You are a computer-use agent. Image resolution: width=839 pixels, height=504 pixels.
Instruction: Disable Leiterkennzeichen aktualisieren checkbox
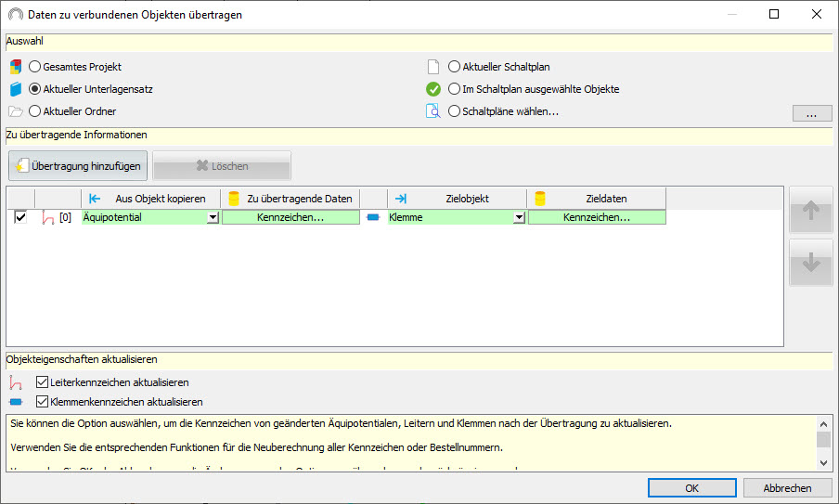pos(42,382)
